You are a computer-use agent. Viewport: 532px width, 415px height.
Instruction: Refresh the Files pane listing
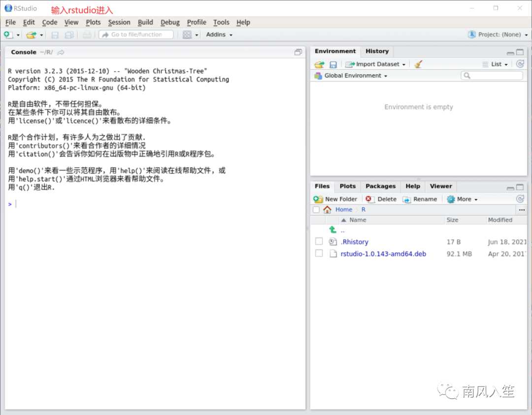tap(520, 199)
